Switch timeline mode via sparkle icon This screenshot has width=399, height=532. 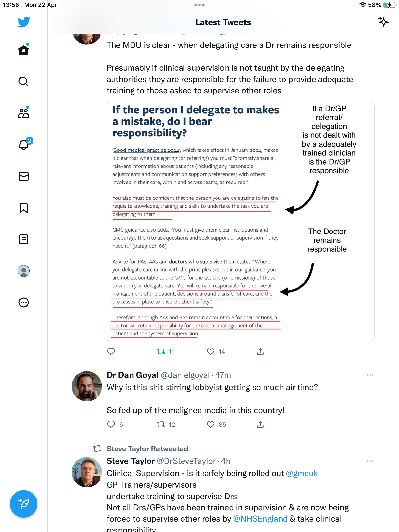pyautogui.click(x=383, y=22)
